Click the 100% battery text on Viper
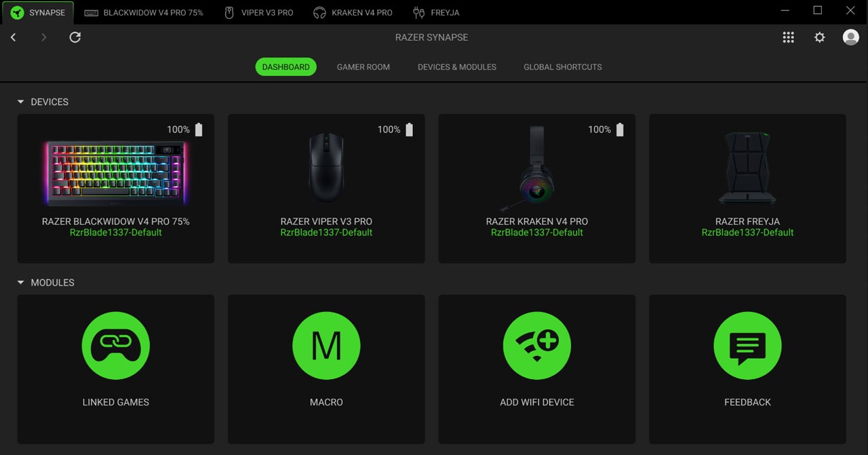The image size is (868, 455). 389,130
